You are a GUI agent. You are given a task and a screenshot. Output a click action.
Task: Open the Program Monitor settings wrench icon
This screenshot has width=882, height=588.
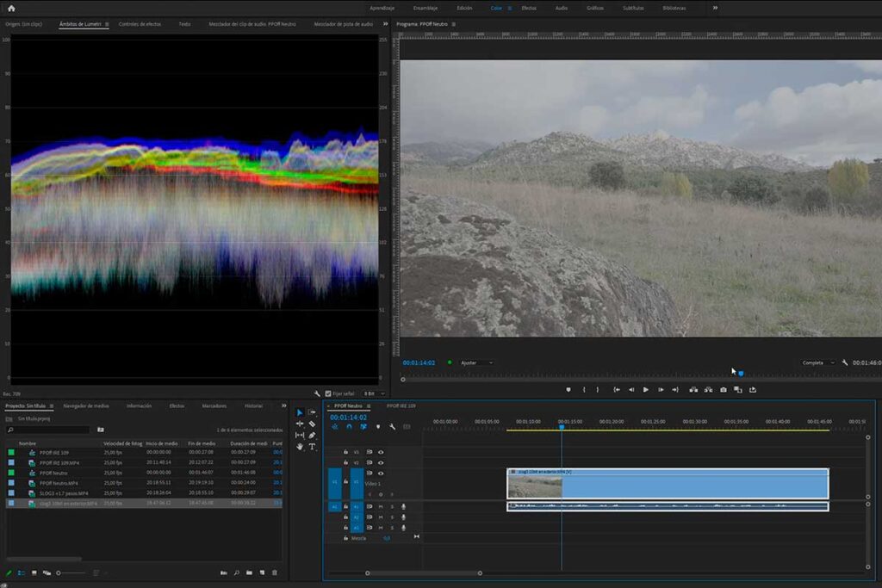[x=845, y=362]
